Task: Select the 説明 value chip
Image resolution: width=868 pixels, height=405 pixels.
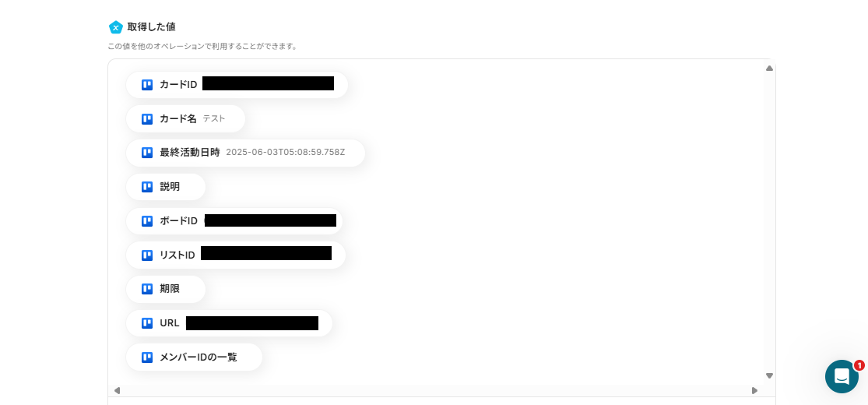Action: click(x=166, y=187)
